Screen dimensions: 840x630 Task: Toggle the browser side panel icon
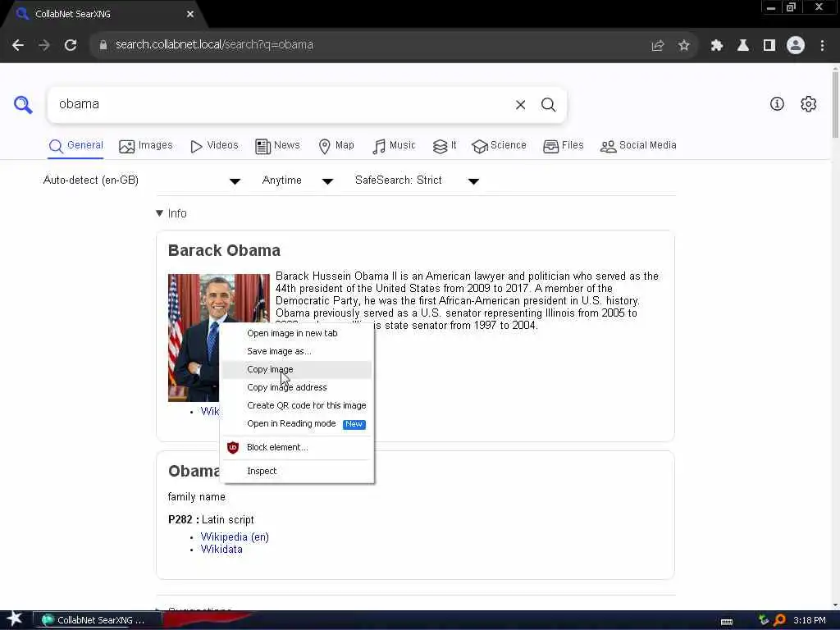tap(769, 46)
